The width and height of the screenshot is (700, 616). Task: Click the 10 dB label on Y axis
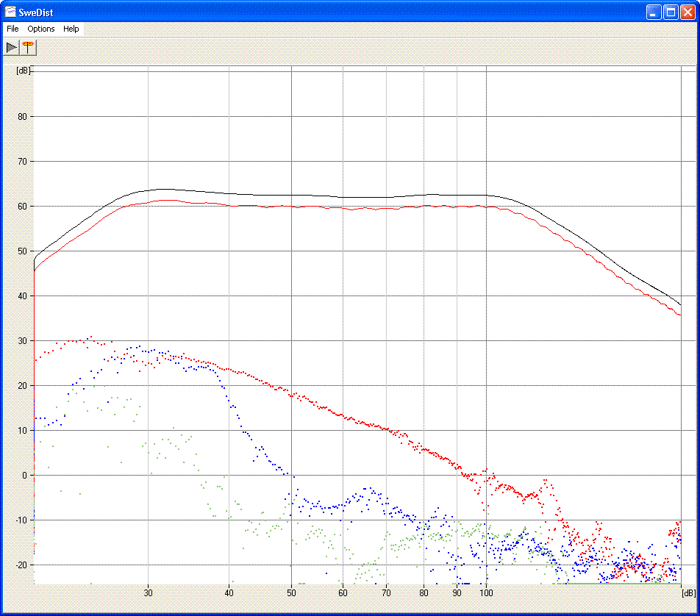pyautogui.click(x=22, y=431)
